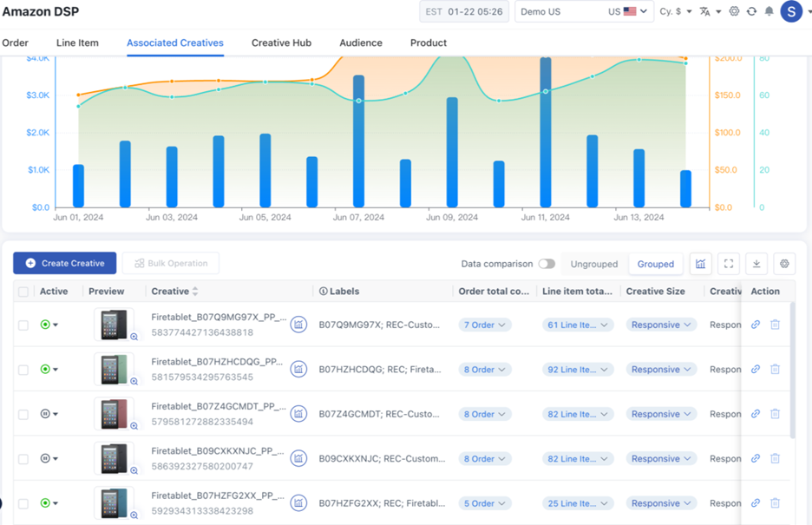Screen dimensions: 812x525
Task: Switch to the Creative Hub tab
Action: pos(281,43)
